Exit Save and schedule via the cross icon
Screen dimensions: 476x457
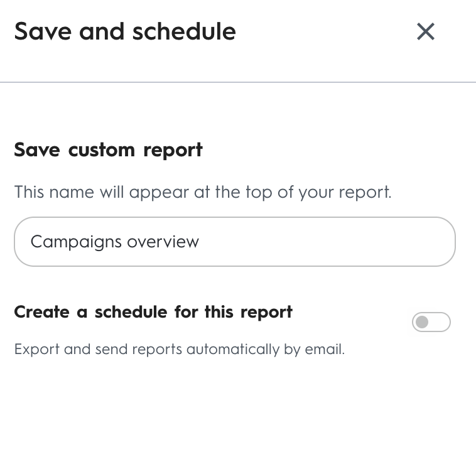pyautogui.click(x=426, y=31)
